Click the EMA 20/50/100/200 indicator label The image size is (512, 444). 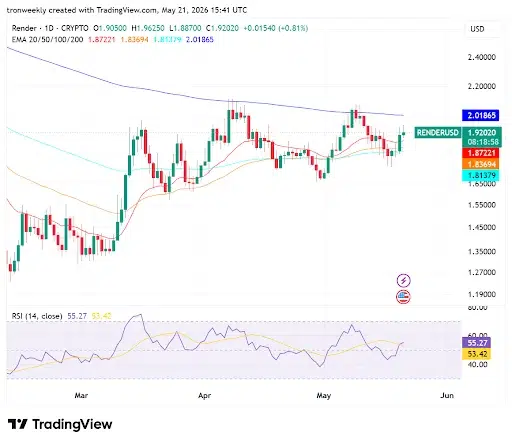coord(47,40)
